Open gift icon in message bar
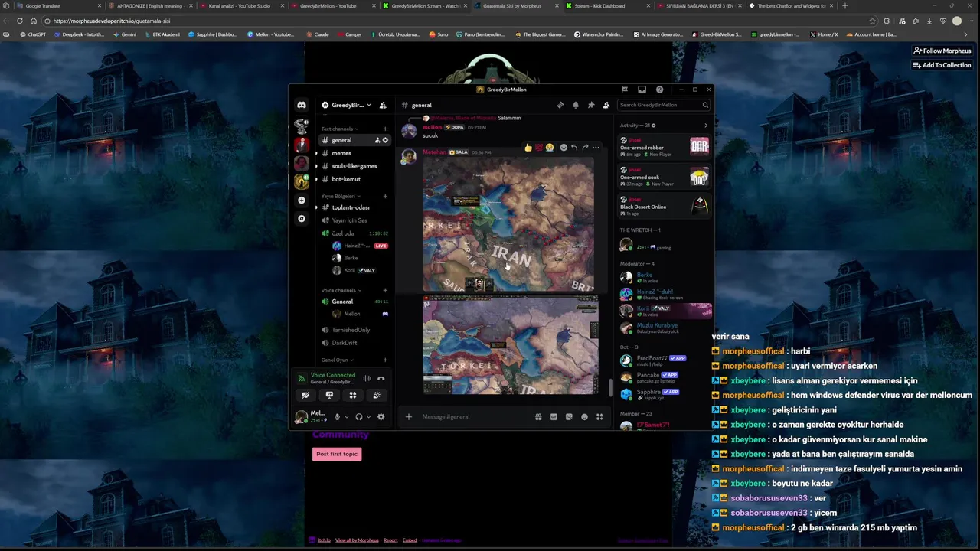This screenshot has height=551, width=980. point(538,417)
